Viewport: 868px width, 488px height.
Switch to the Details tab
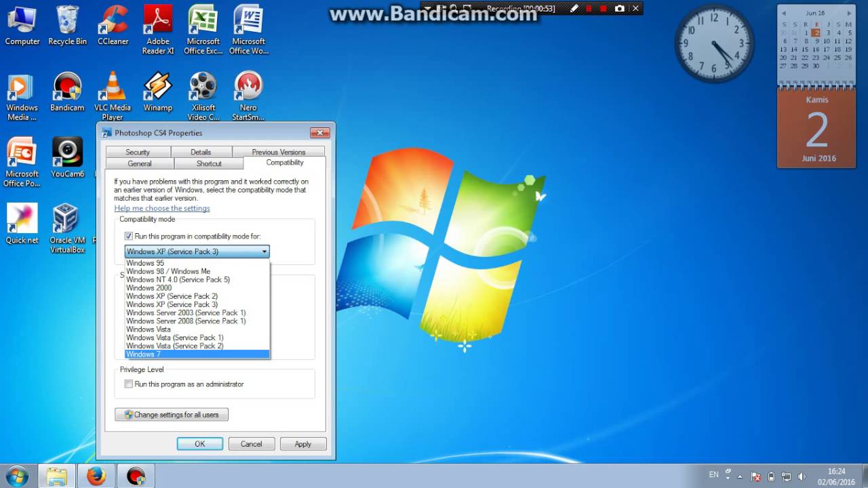[x=201, y=152]
